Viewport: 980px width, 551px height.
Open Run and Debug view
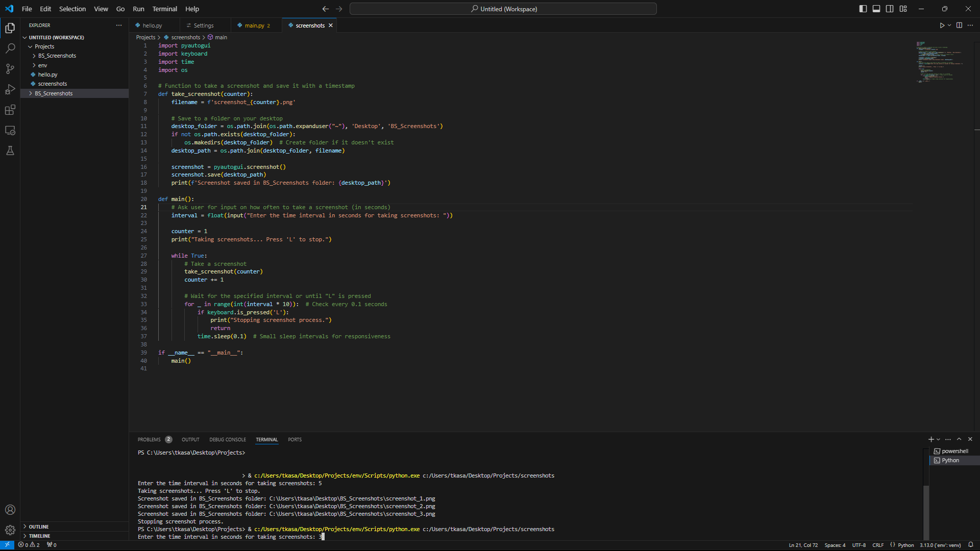point(10,89)
